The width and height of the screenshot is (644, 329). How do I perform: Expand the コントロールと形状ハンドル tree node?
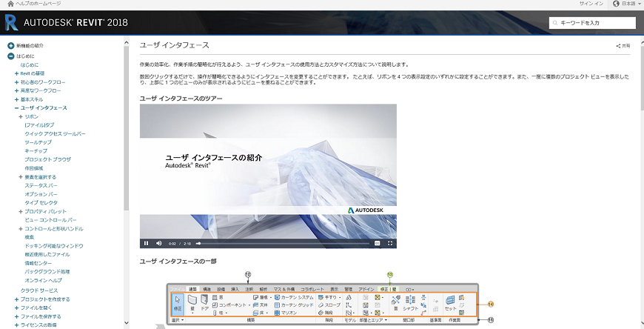pos(21,229)
